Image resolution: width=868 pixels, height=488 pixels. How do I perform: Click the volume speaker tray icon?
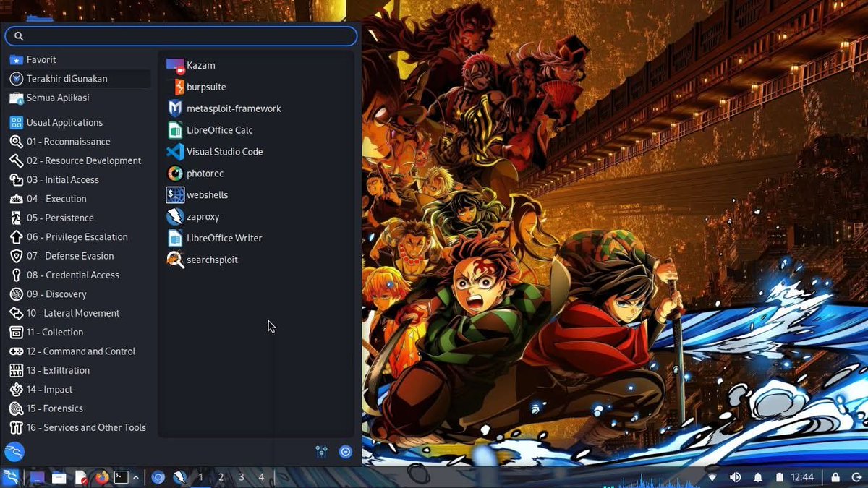click(x=736, y=477)
